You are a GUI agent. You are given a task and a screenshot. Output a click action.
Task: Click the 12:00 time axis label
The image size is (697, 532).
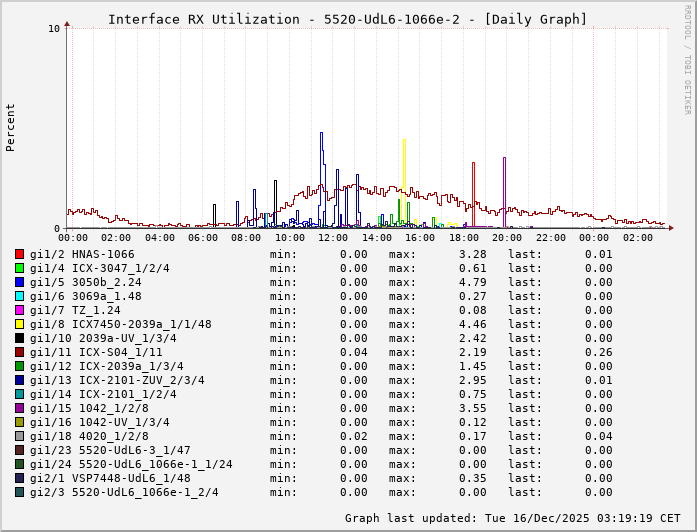pos(333,238)
